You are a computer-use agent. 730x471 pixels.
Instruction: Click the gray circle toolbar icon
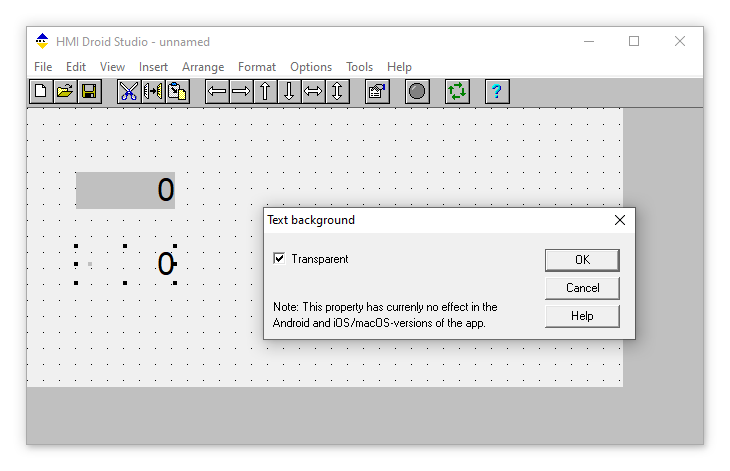(417, 91)
